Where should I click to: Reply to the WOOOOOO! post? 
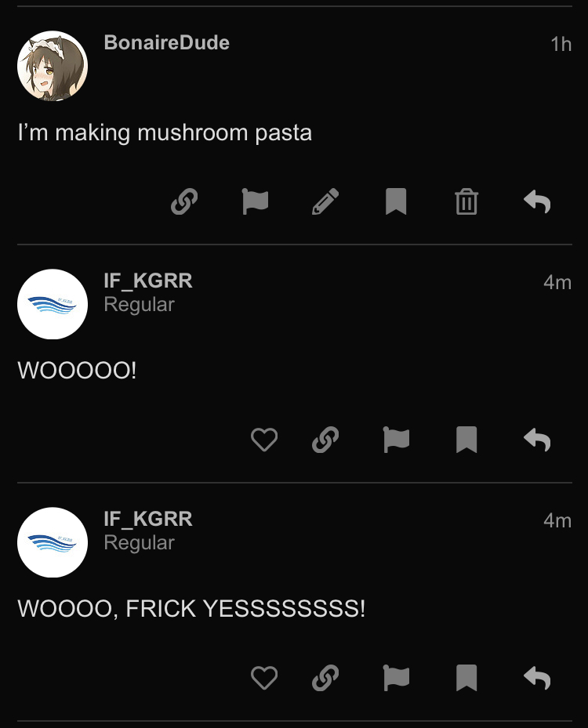(x=537, y=439)
